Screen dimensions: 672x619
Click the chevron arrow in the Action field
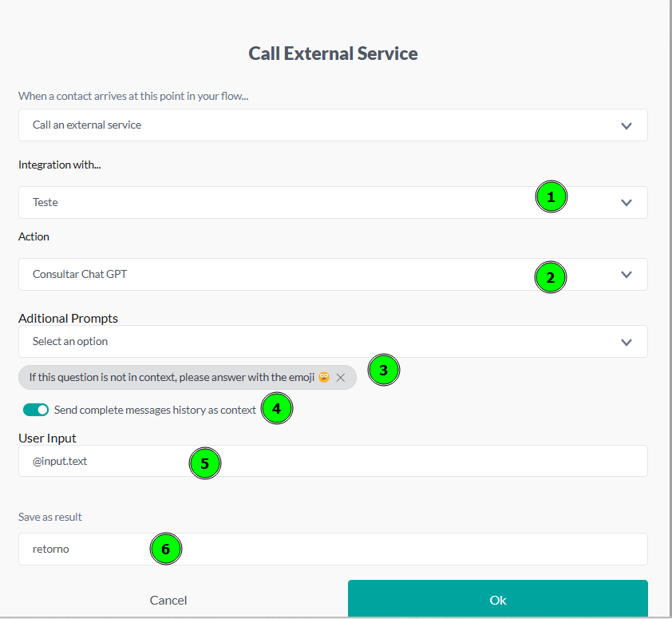click(627, 275)
